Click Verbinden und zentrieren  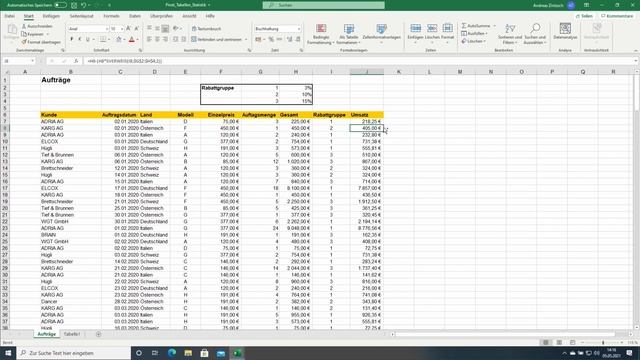coord(216,39)
